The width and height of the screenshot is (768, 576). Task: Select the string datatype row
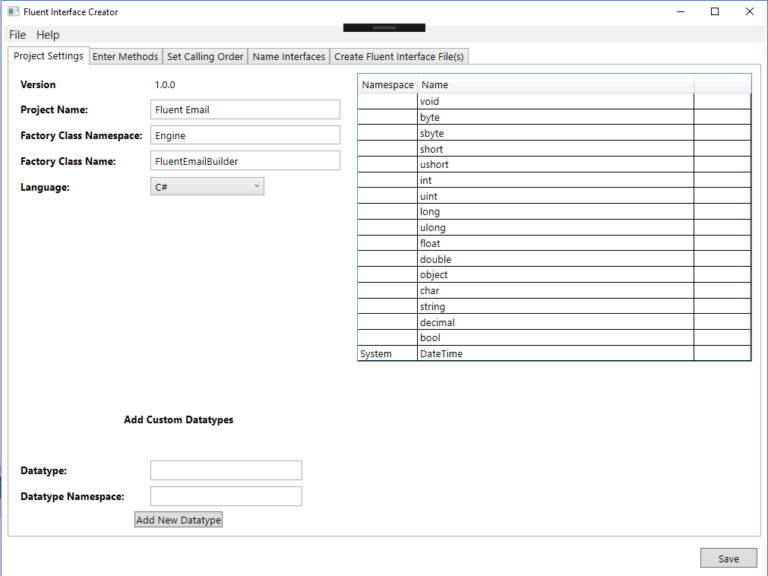[x=554, y=306]
